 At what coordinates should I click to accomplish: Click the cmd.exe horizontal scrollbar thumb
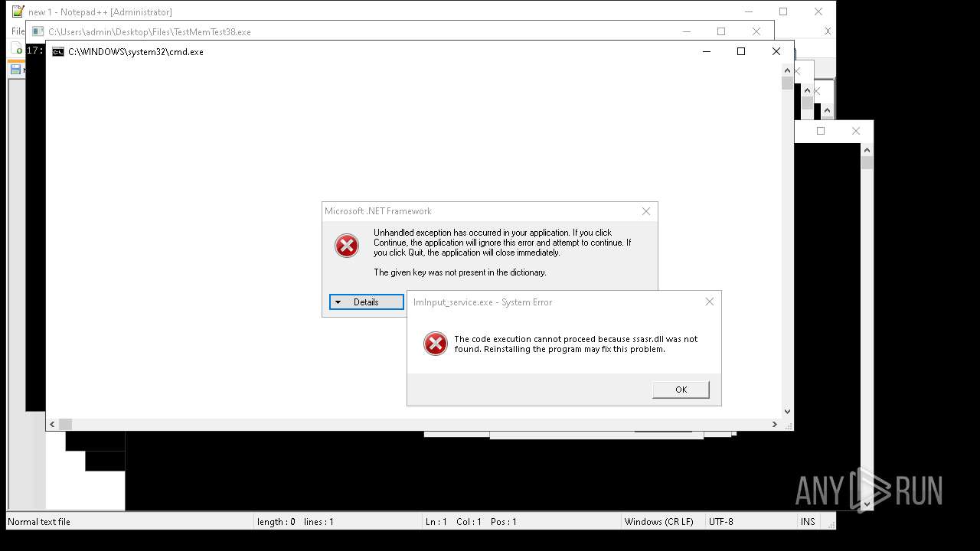[65, 424]
